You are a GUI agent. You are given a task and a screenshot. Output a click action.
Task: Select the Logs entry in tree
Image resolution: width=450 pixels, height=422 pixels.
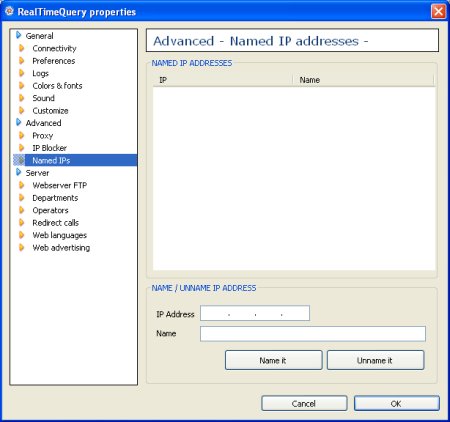[x=41, y=73]
